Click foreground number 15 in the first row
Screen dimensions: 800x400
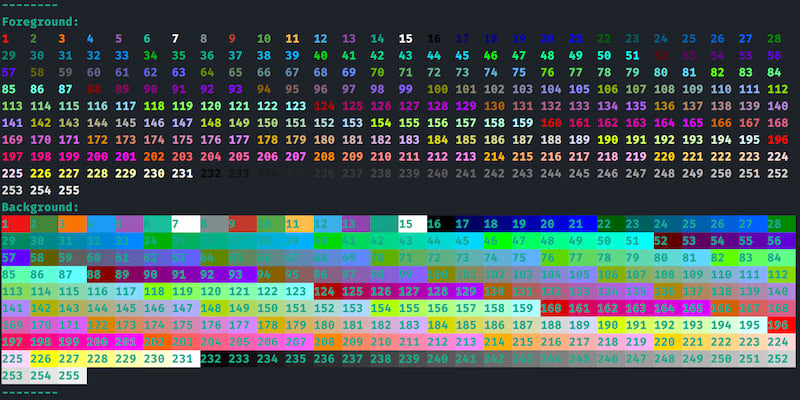tap(405, 39)
